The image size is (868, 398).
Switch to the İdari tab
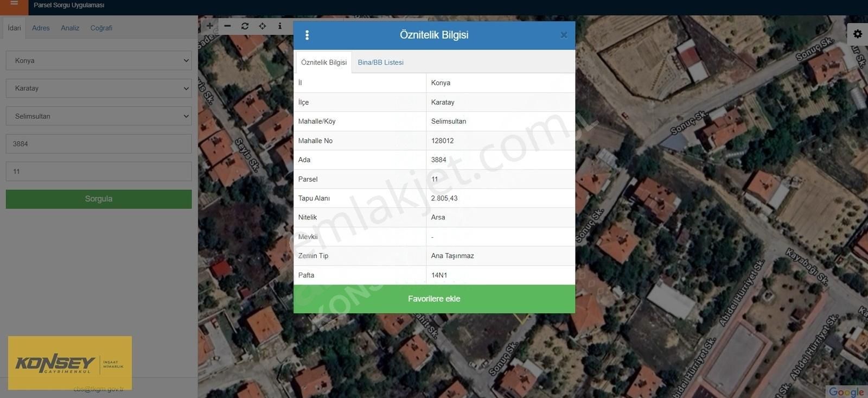point(15,28)
